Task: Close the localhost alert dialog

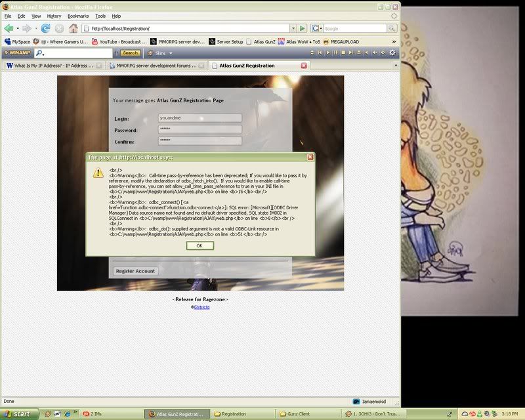Action: [x=310, y=157]
